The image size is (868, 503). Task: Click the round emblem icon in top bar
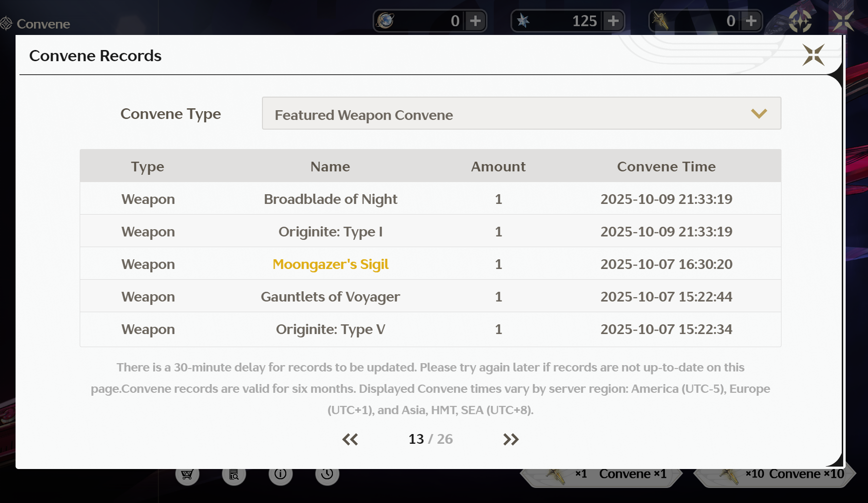[x=800, y=21]
